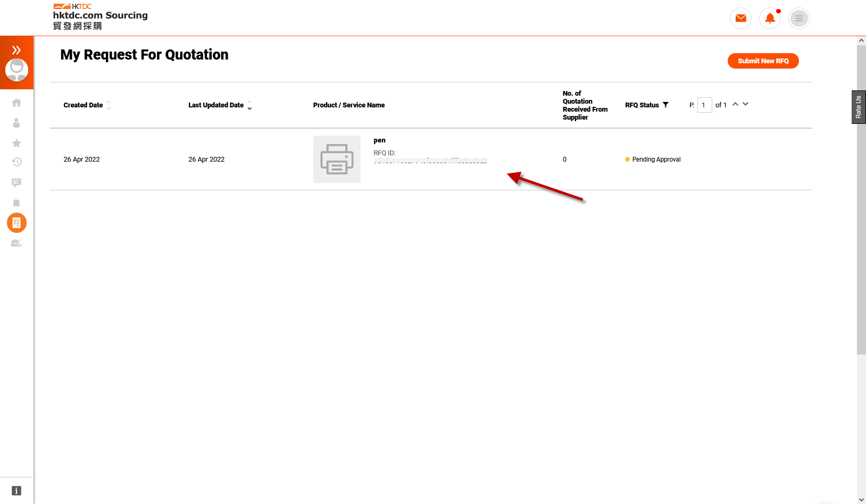
Task: Open the pen RFQ item link
Action: coord(379,140)
